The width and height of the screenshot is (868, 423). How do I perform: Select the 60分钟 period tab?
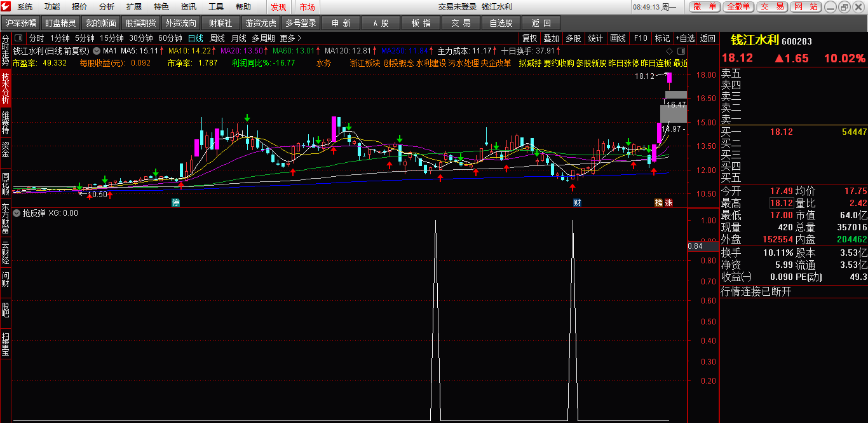click(170, 38)
